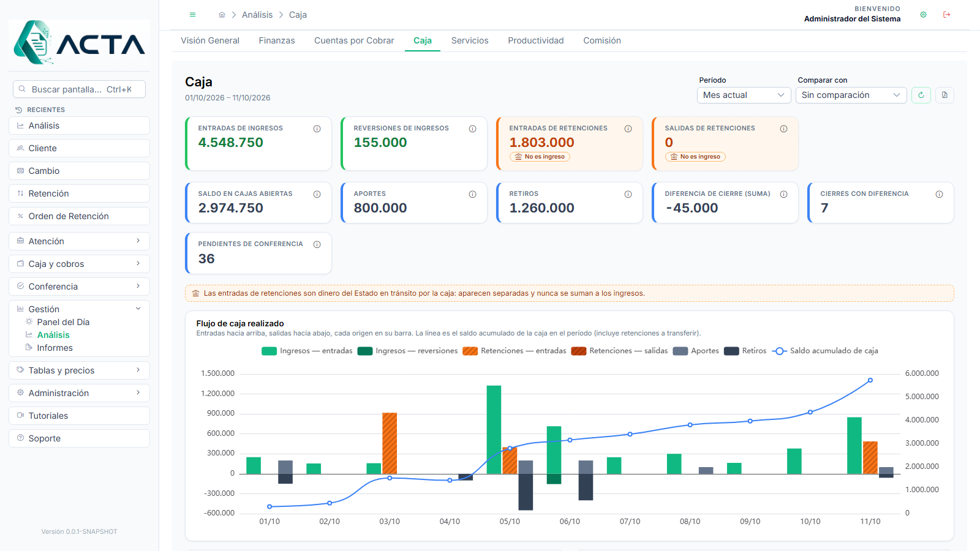Image resolution: width=980 pixels, height=551 pixels.
Task: Open Retención in recent items
Action: pos(79,193)
